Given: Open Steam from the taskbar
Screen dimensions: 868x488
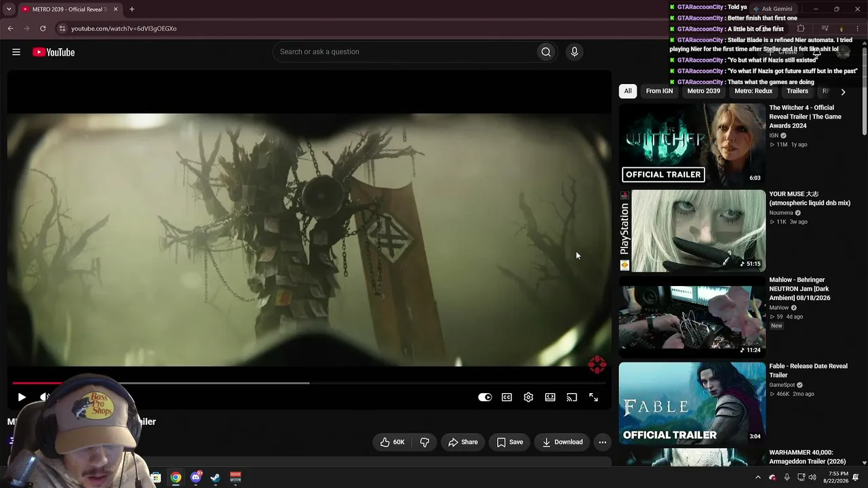Looking at the screenshot, I should 216,478.
